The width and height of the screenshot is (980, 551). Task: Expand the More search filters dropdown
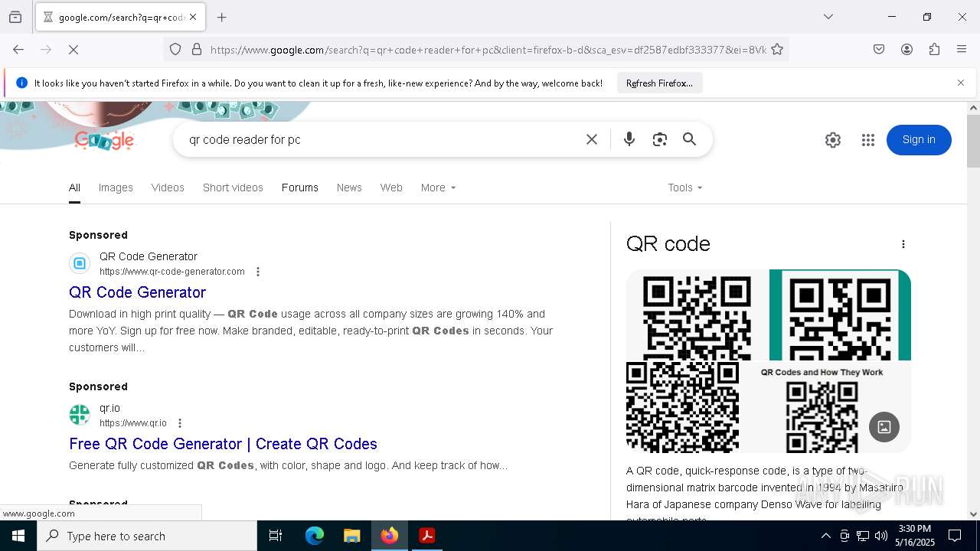pos(438,187)
